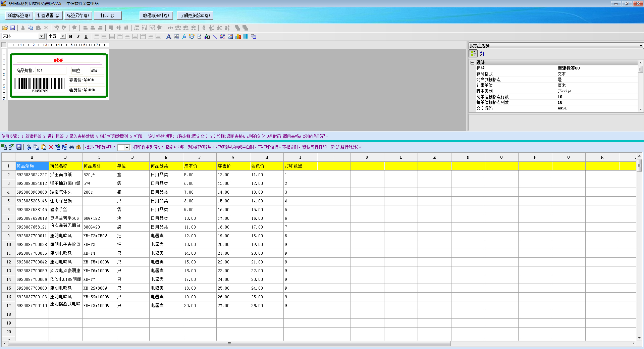Select the static text 'A' tool
The image size is (644, 349).
pyautogui.click(x=168, y=37)
